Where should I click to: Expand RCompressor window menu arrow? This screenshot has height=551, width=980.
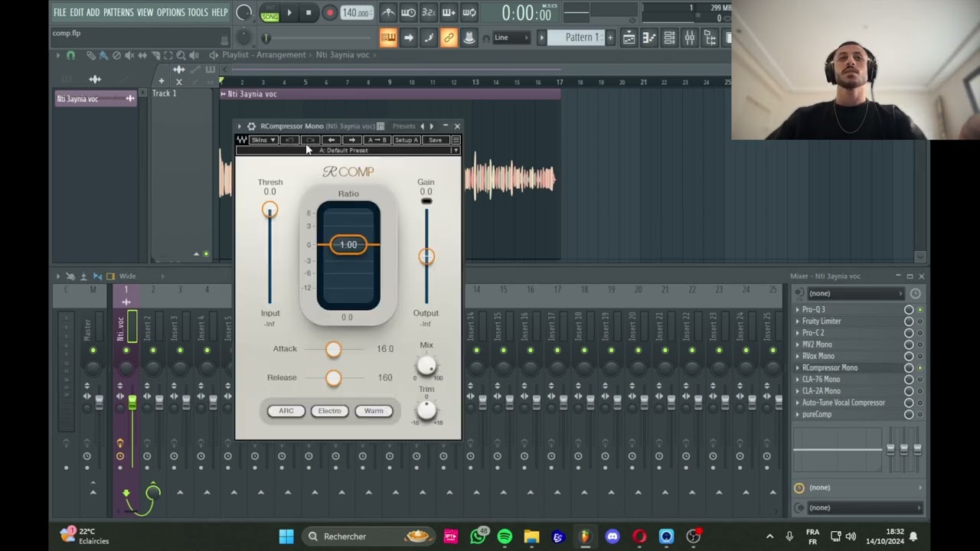click(240, 126)
